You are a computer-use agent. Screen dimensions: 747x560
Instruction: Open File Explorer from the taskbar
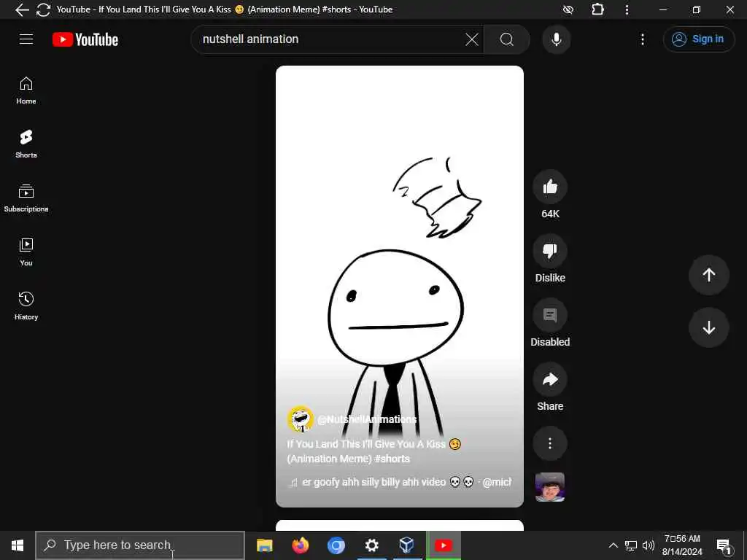point(264,545)
